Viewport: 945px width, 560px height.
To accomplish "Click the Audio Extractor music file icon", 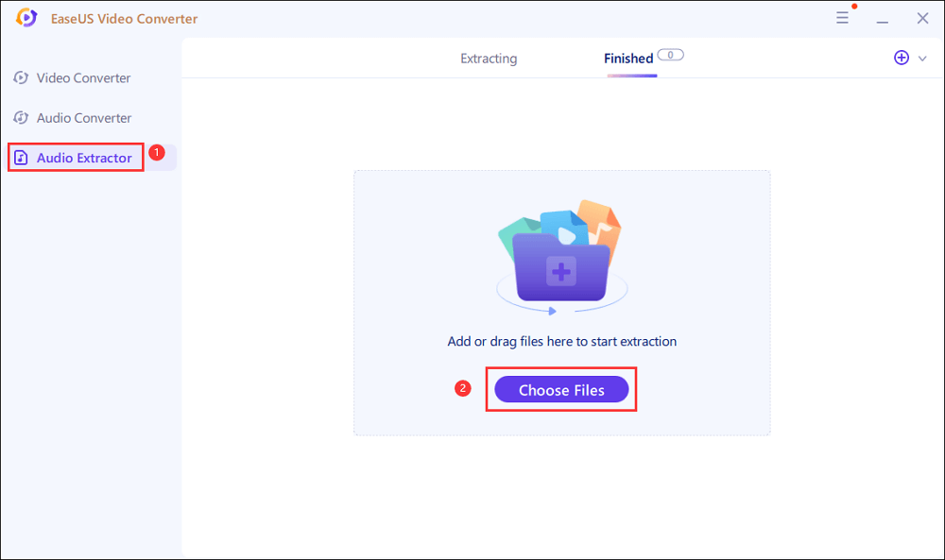I will tap(22, 158).
